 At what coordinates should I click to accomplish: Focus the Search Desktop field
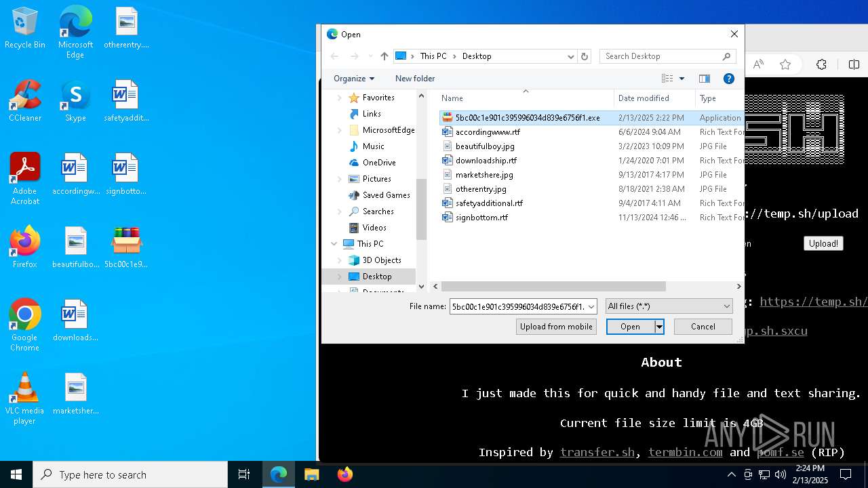pos(660,56)
